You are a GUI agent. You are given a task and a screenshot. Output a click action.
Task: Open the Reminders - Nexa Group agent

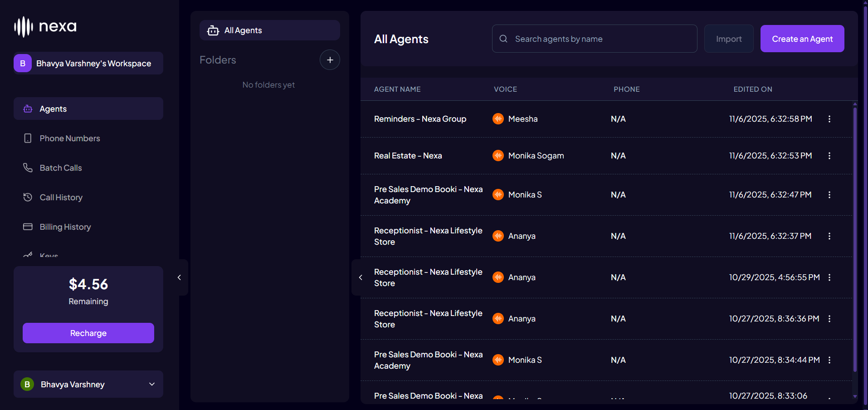point(420,119)
